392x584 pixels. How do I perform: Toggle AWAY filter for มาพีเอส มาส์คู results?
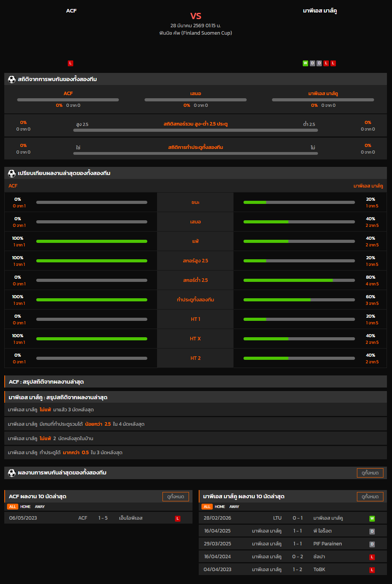tap(234, 507)
